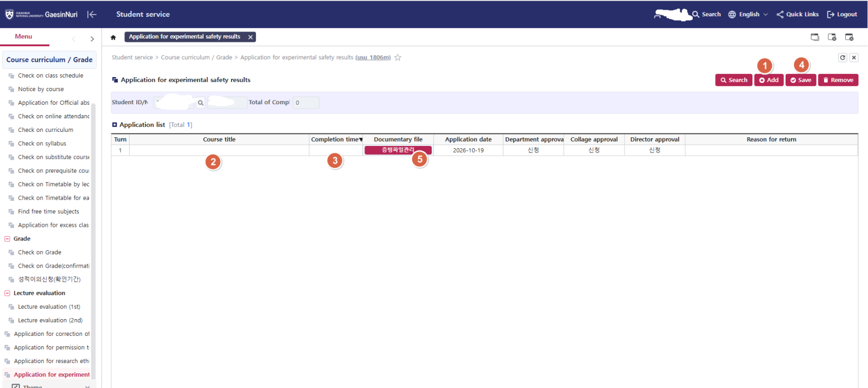
Task: Click the Save button
Action: coord(801,80)
